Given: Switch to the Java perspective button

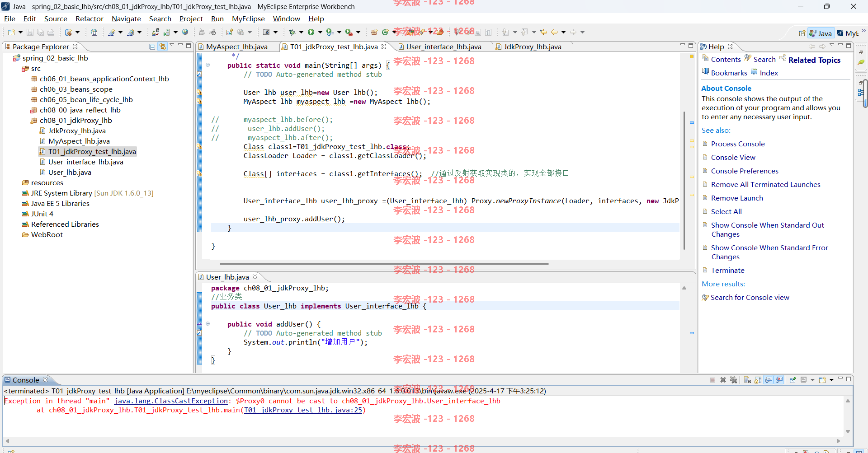Looking at the screenshot, I should pos(821,33).
